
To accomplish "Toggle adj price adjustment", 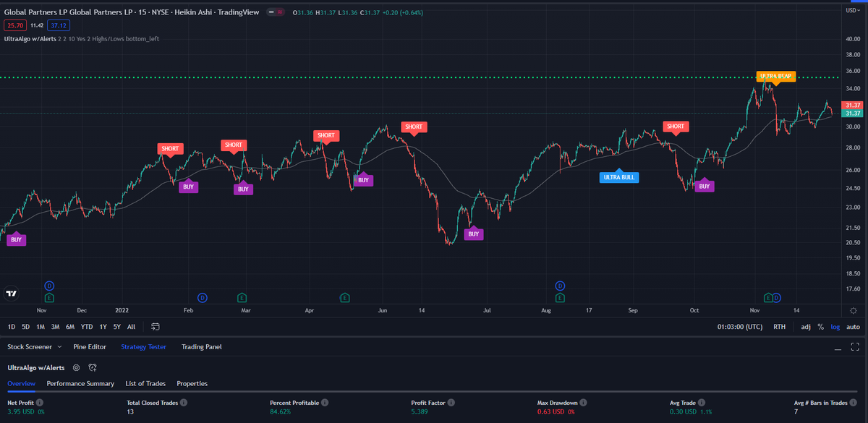I will click(806, 327).
